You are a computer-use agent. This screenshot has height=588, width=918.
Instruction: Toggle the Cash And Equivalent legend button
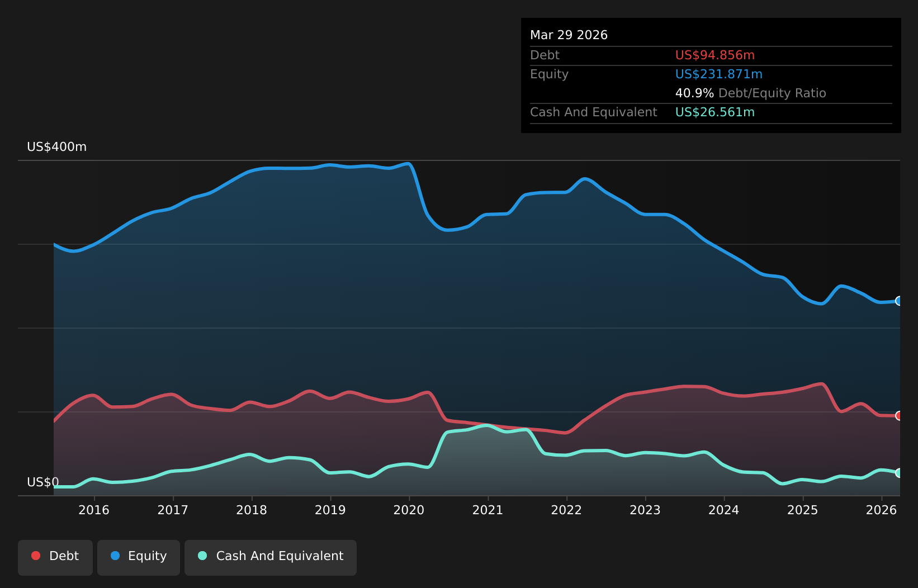(271, 557)
